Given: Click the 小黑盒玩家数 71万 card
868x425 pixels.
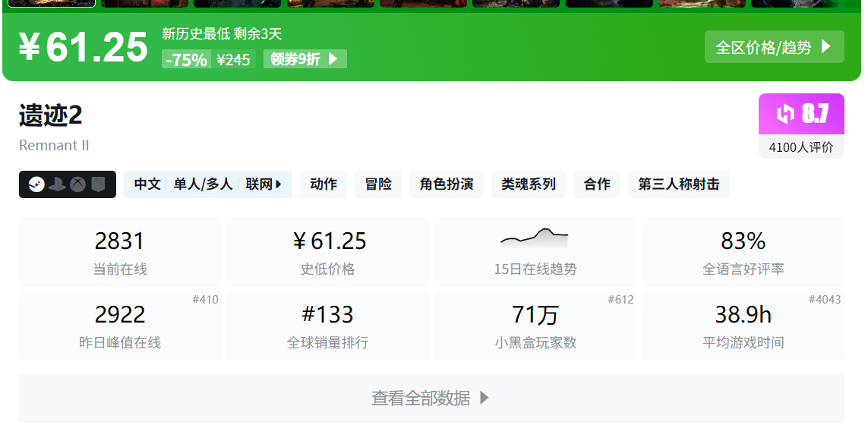Looking at the screenshot, I should [x=535, y=326].
